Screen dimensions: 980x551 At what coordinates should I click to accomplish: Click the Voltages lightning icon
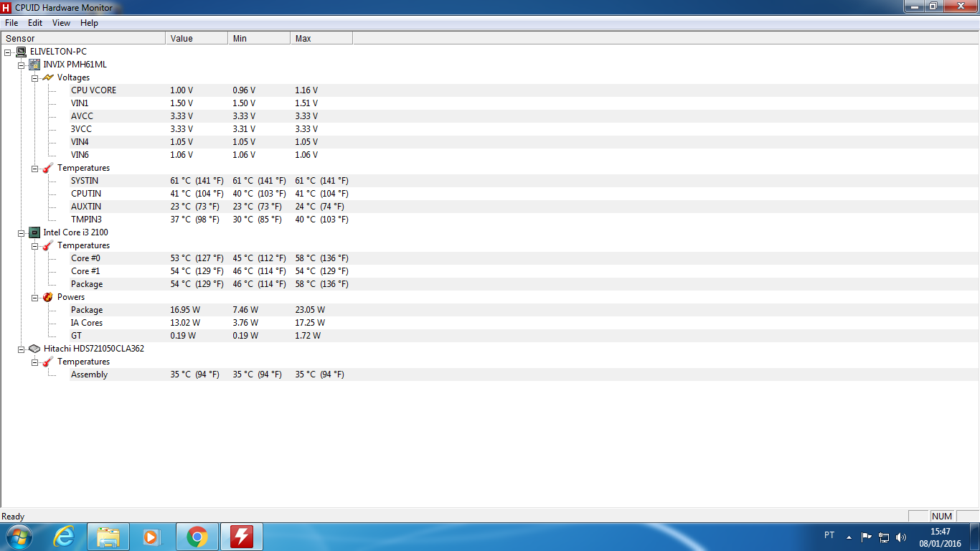click(x=47, y=77)
